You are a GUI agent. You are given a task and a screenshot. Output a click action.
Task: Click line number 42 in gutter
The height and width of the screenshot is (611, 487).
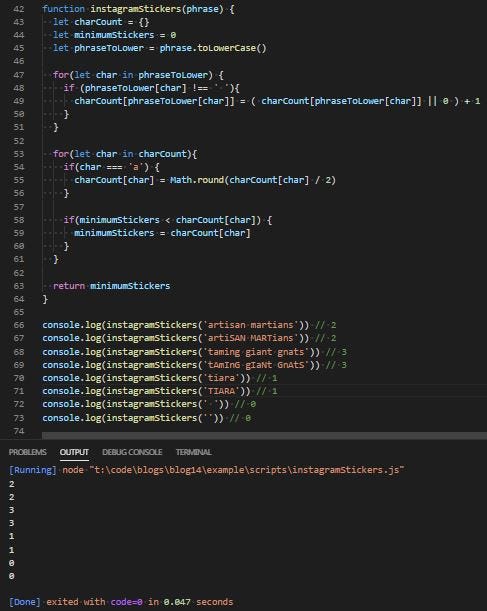(18, 9)
